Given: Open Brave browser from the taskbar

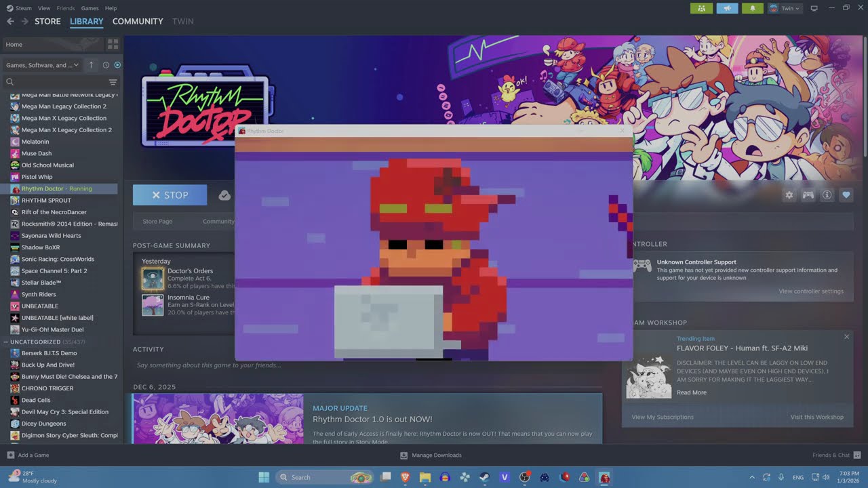Looking at the screenshot, I should (x=406, y=477).
